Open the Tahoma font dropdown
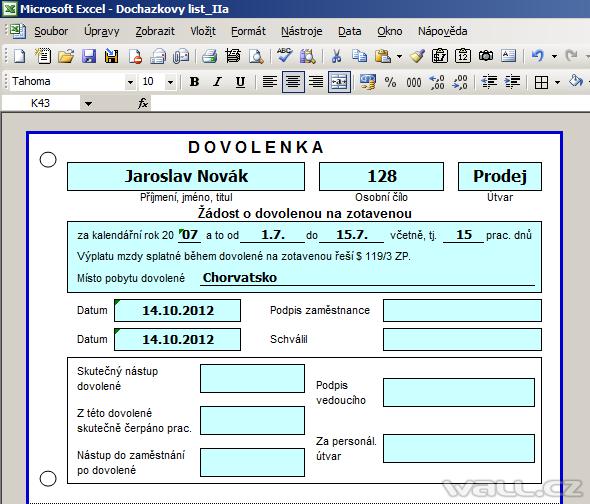The image size is (590, 504). [130, 82]
